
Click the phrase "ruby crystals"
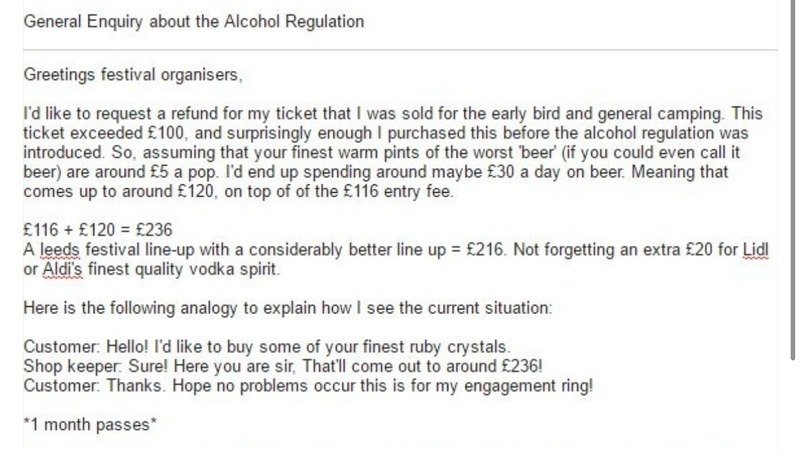tap(464, 346)
